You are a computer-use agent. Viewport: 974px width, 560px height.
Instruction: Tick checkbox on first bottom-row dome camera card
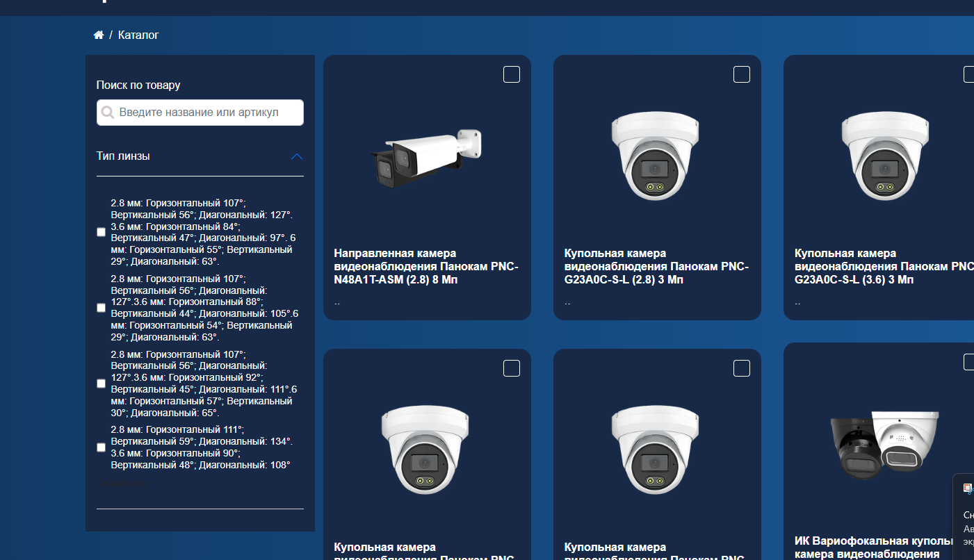pos(512,368)
